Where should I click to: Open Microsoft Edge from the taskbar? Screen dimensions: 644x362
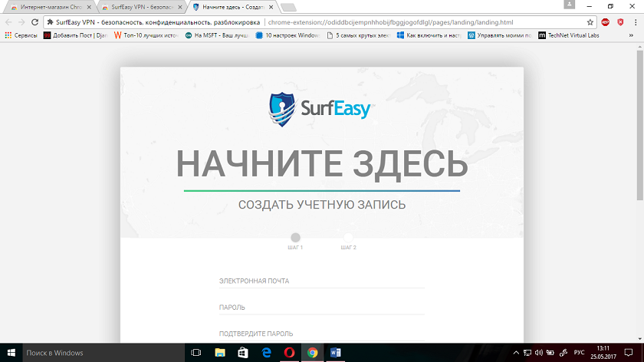pyautogui.click(x=266, y=353)
